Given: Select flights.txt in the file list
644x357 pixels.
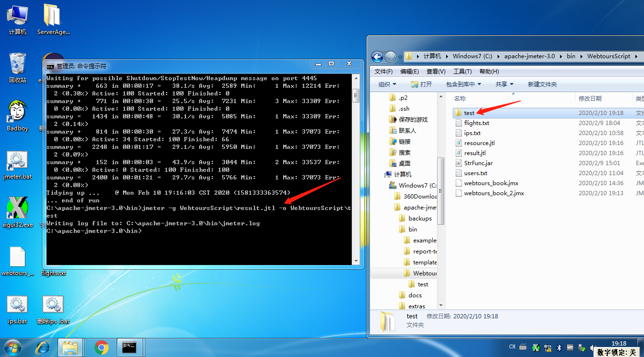Looking at the screenshot, I should click(477, 123).
